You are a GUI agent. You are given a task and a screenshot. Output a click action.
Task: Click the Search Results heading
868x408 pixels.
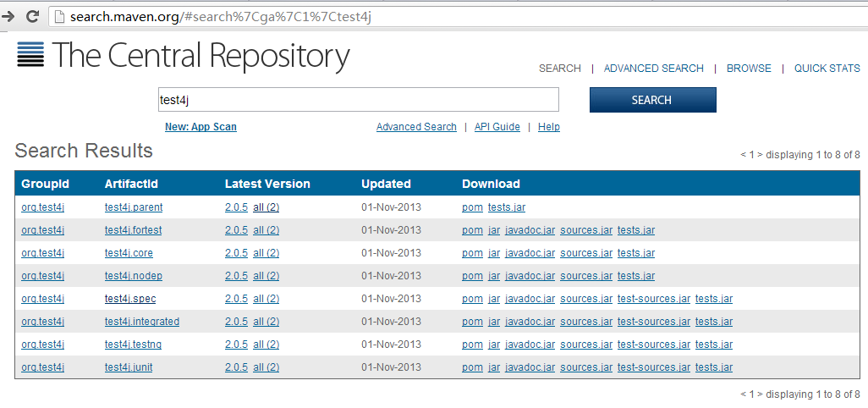[84, 151]
